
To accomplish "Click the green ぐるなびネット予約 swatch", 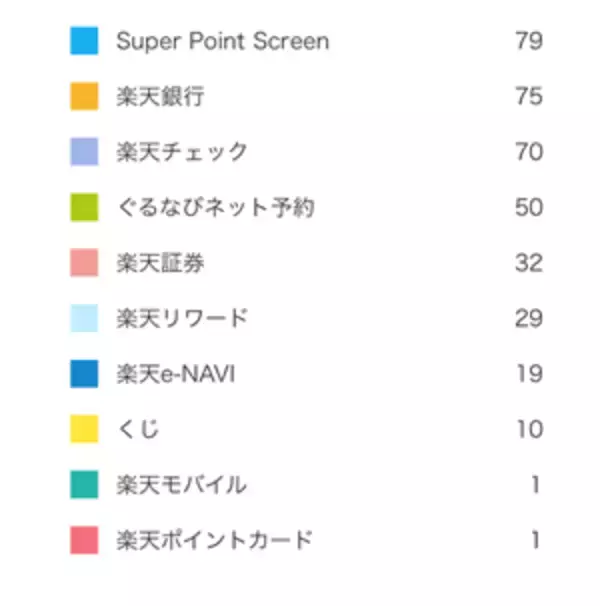I will click(84, 208).
